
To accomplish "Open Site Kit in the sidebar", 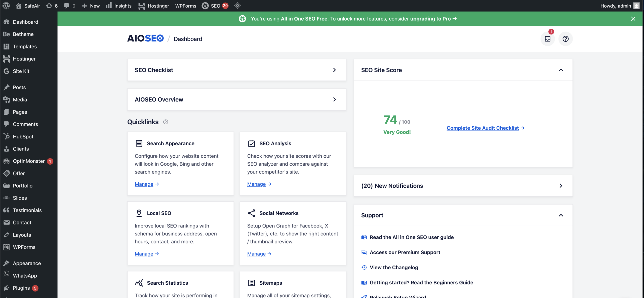I will [29, 71].
